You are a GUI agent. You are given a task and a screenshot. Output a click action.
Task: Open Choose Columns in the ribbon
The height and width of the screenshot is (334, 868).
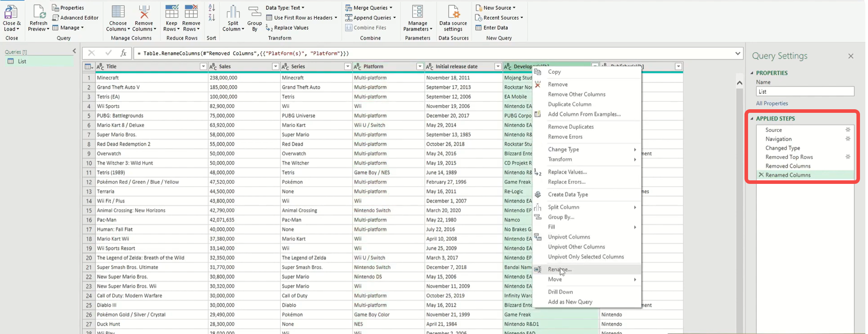pos(118,18)
